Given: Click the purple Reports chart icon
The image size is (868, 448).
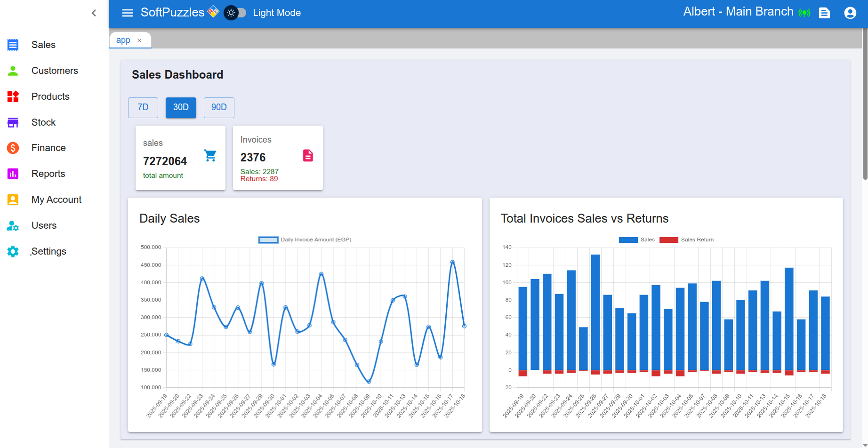Looking at the screenshot, I should coord(13,174).
